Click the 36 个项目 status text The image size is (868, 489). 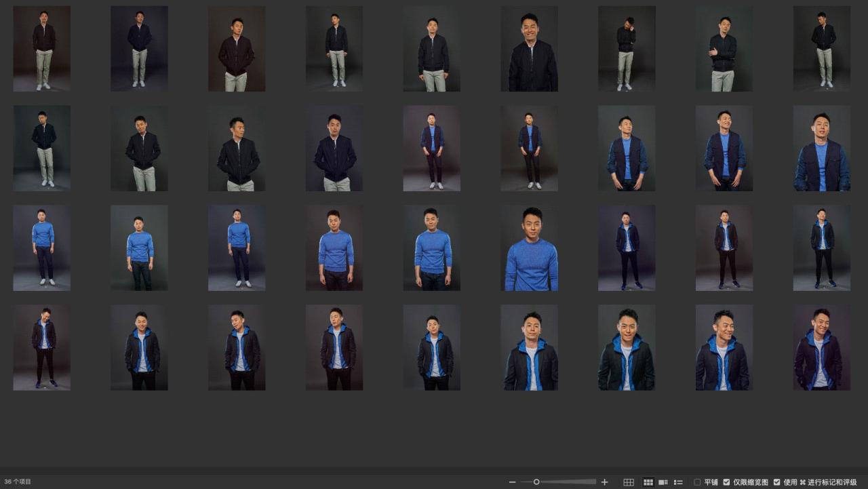point(18,482)
